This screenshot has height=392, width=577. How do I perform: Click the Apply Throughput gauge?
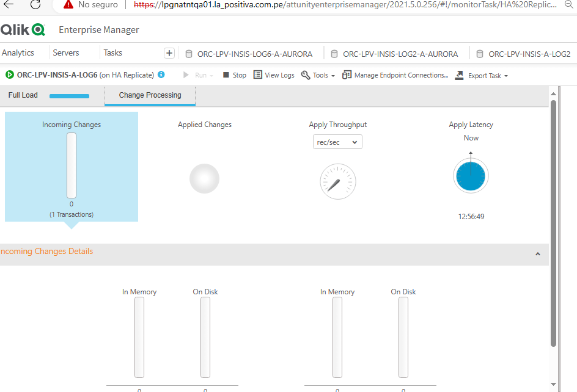(337, 181)
